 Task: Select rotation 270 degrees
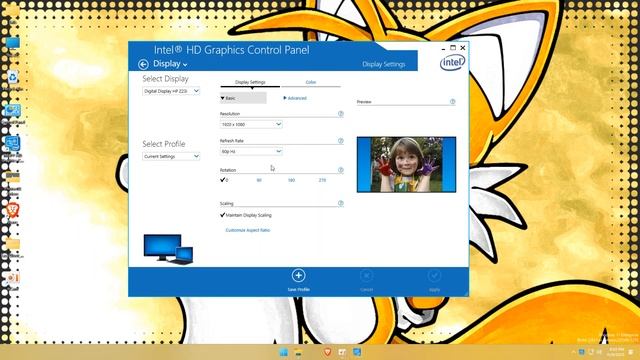pyautogui.click(x=322, y=180)
